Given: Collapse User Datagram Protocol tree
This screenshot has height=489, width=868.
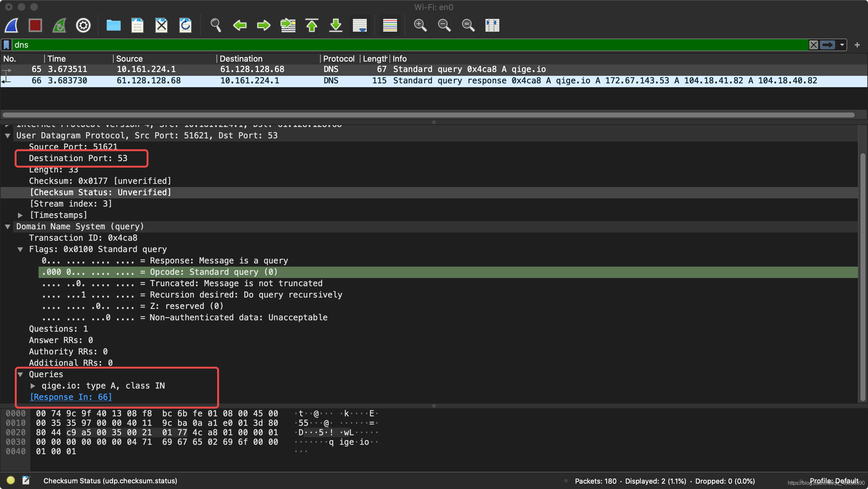Looking at the screenshot, I should click(7, 136).
